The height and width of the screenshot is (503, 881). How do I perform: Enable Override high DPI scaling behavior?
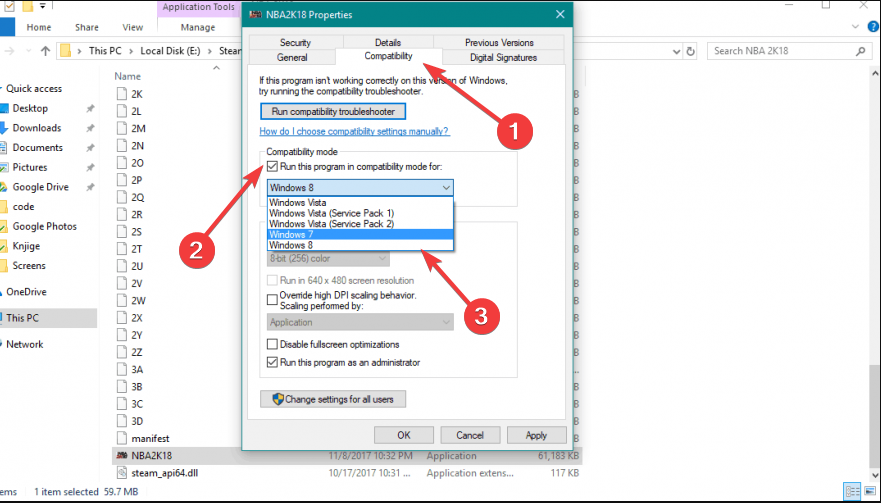tap(273, 300)
